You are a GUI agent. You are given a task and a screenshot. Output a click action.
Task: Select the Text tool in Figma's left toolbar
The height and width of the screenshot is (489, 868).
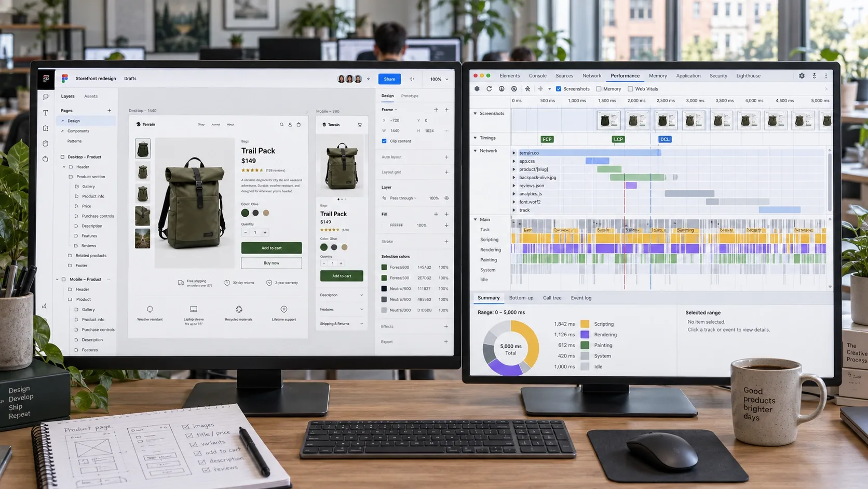pyautogui.click(x=46, y=113)
